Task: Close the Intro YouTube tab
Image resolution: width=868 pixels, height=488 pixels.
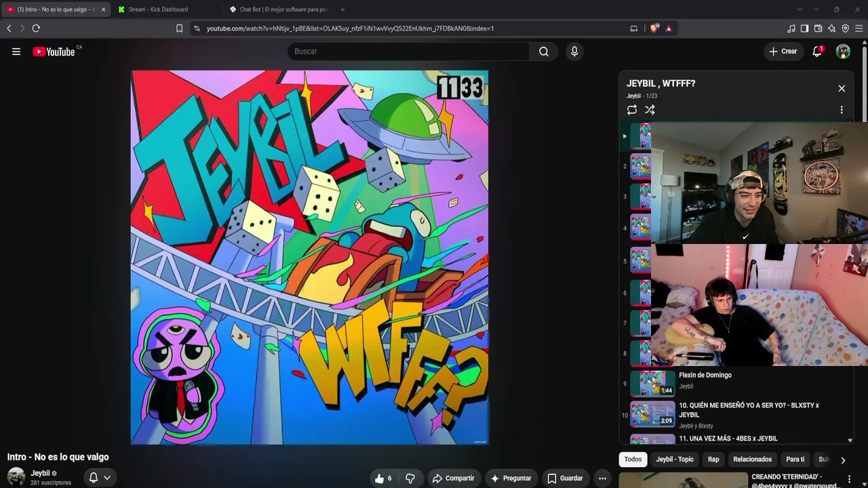Action: pos(103,9)
